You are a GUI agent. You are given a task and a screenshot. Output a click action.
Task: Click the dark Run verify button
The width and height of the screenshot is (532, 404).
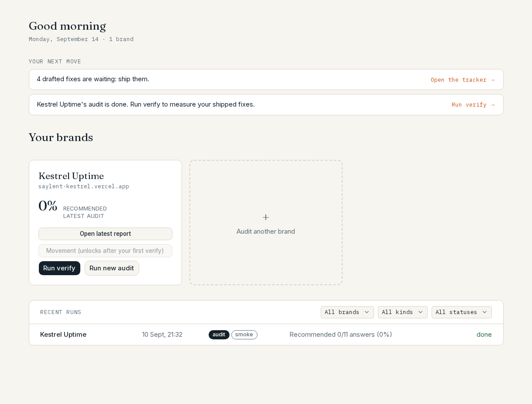pos(59,268)
